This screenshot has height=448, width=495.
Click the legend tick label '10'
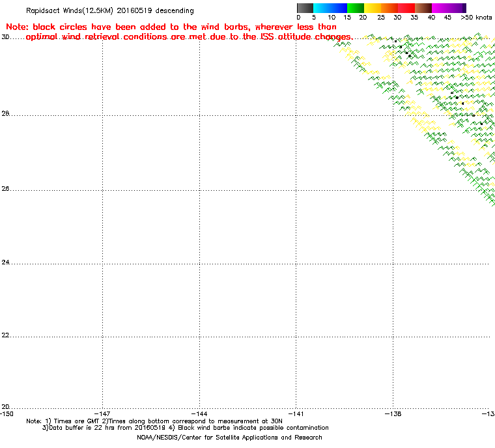click(332, 18)
